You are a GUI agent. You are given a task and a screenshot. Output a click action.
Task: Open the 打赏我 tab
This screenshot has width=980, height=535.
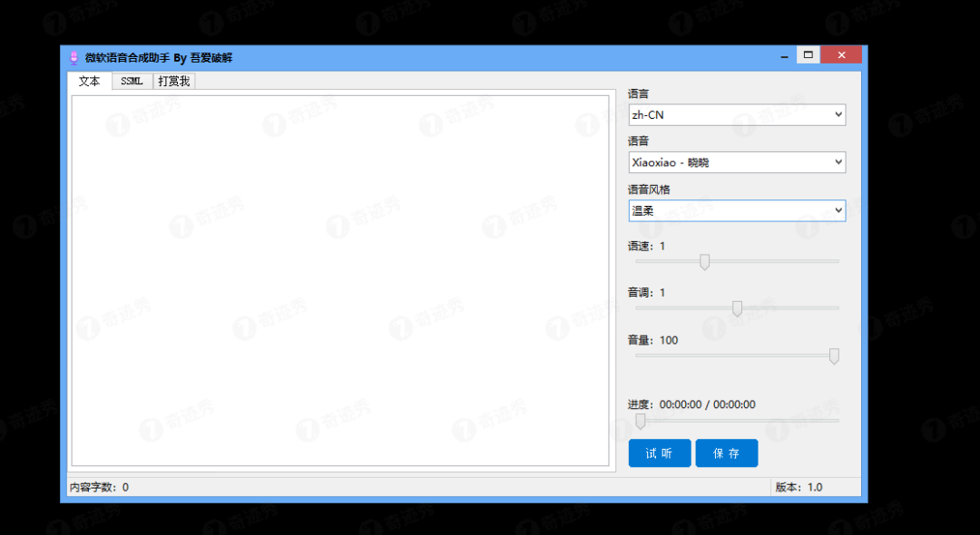click(173, 81)
